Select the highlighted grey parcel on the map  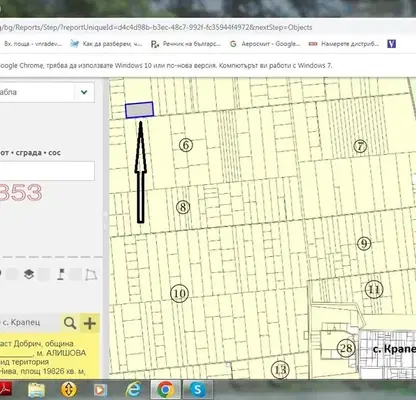(x=139, y=110)
